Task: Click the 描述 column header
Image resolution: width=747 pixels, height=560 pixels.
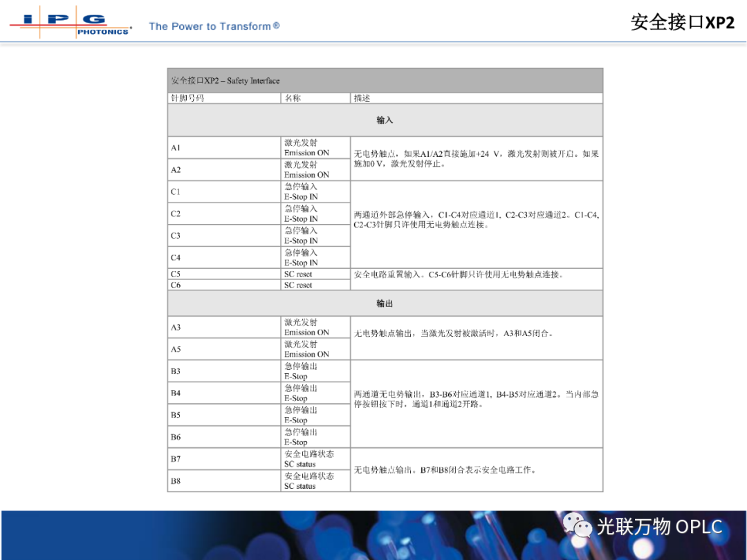Action: click(362, 98)
